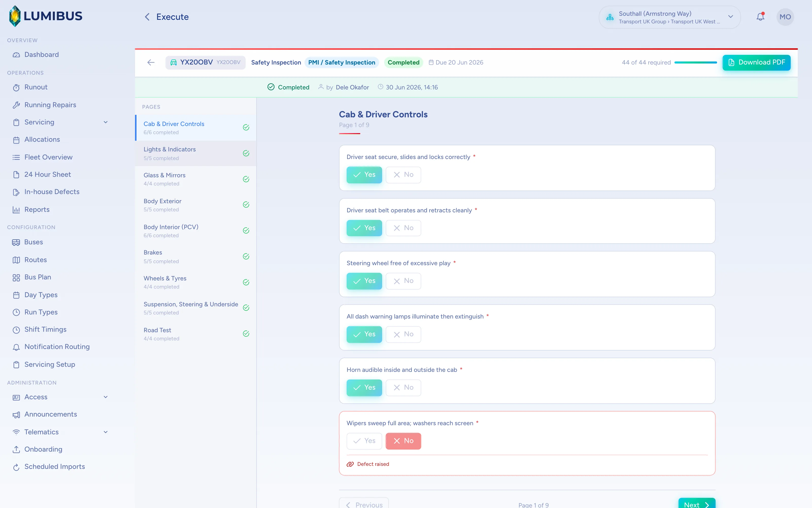This screenshot has height=508, width=812.
Task: Click the Running Repairs wrench icon
Action: pos(16,105)
